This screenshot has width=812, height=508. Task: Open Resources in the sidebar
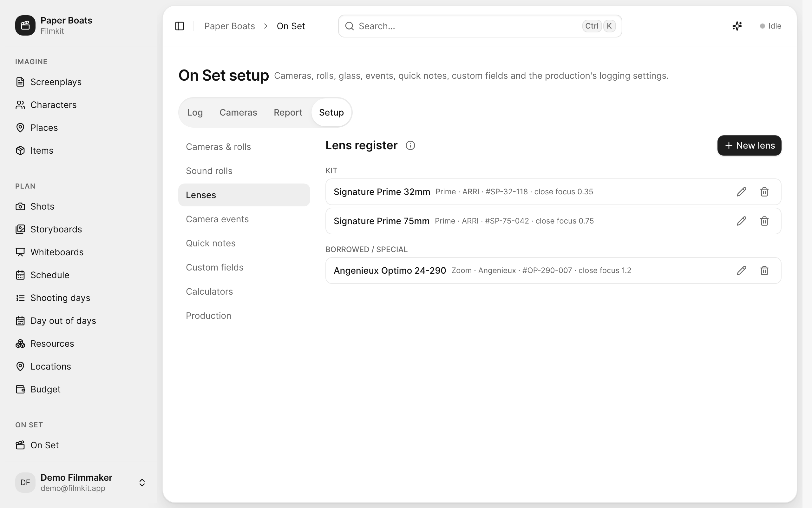(81, 343)
